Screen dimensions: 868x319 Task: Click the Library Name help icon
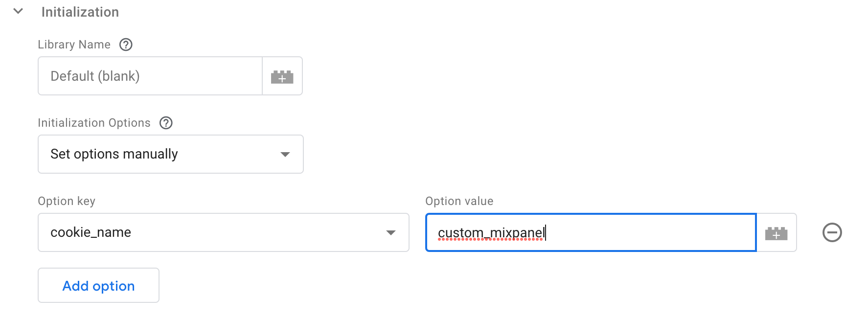coord(125,45)
